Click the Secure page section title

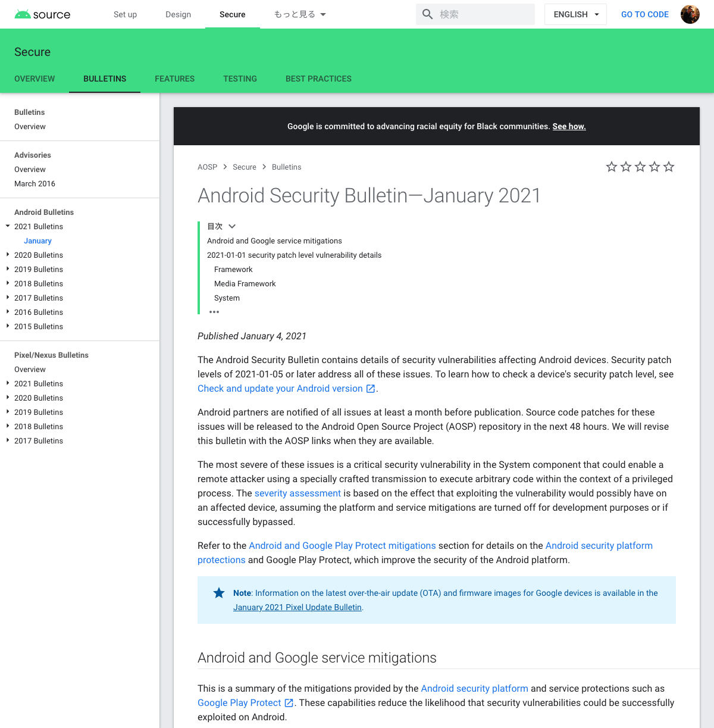(x=32, y=52)
